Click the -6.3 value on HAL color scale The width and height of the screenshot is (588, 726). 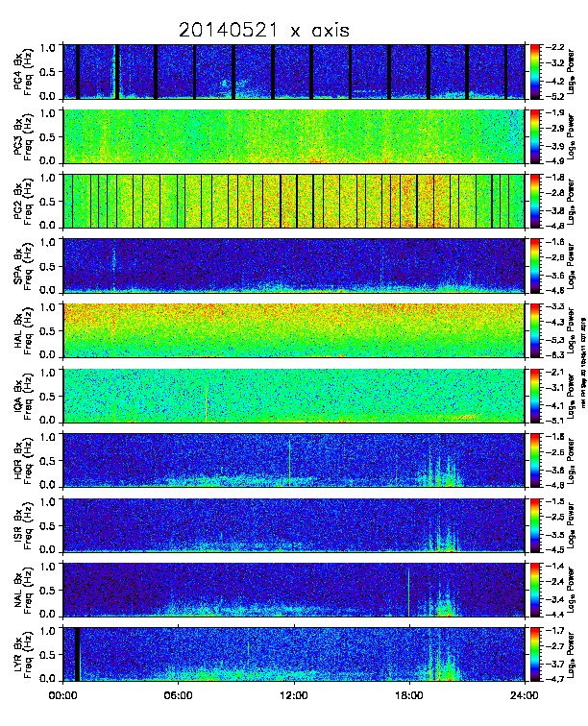tap(554, 355)
